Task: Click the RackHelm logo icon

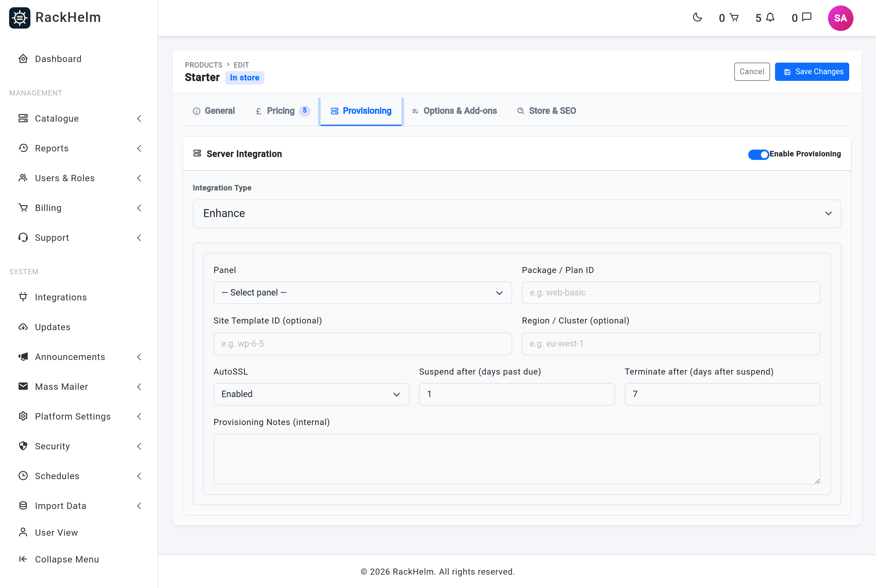Action: pyautogui.click(x=19, y=18)
